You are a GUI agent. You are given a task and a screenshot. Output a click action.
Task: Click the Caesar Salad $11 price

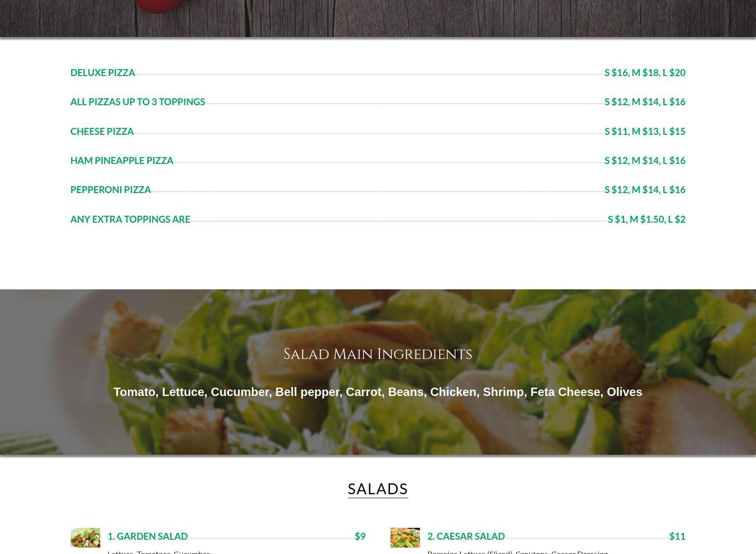tap(677, 536)
